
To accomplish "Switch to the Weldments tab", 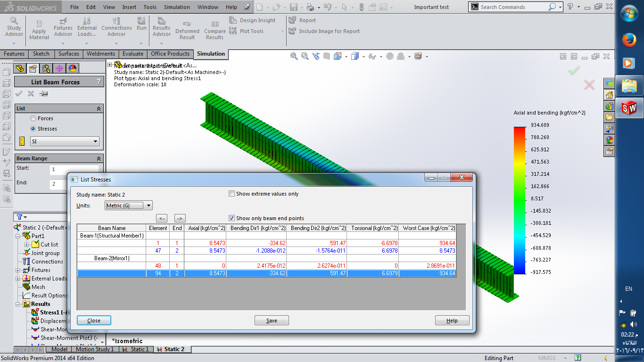I will [x=101, y=54].
